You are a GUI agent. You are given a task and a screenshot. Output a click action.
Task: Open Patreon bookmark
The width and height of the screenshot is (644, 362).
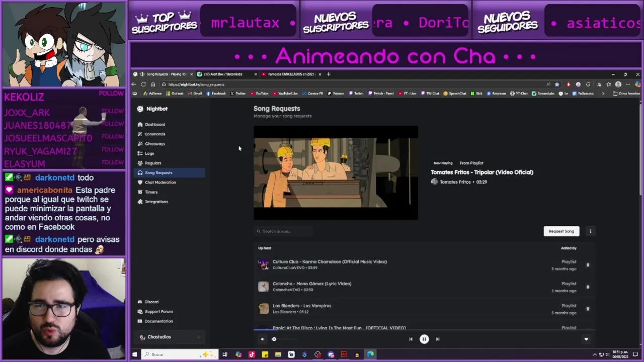pyautogui.click(x=336, y=94)
